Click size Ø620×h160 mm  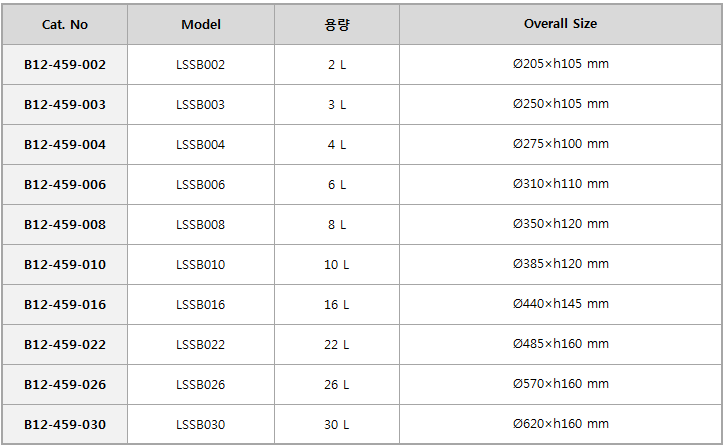tap(560, 424)
